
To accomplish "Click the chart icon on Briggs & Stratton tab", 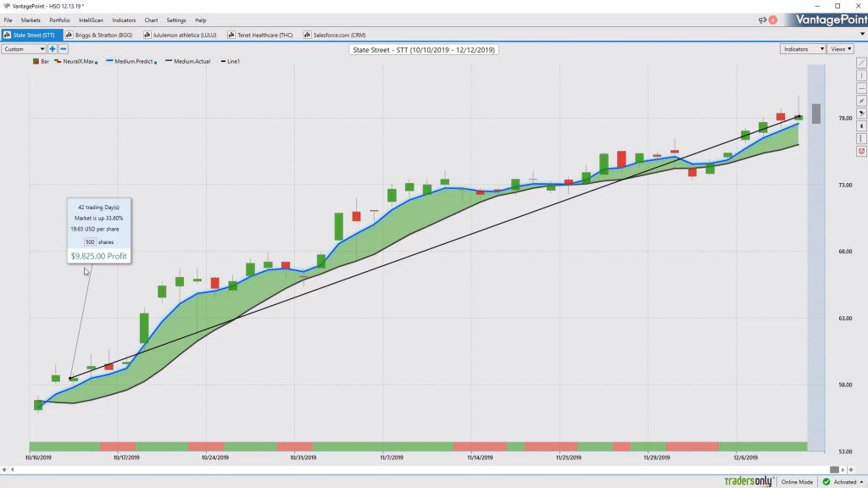I will 70,35.
